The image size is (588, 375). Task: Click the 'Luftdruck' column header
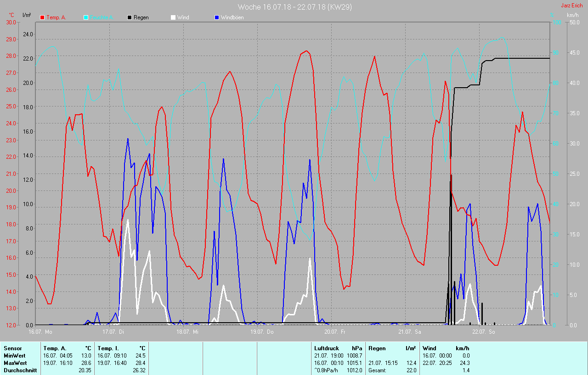point(327,348)
